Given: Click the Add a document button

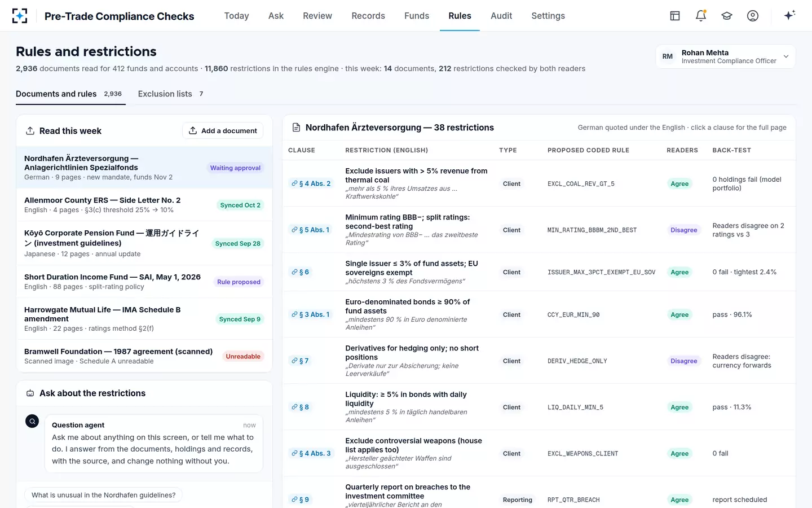Looking at the screenshot, I should pyautogui.click(x=223, y=131).
